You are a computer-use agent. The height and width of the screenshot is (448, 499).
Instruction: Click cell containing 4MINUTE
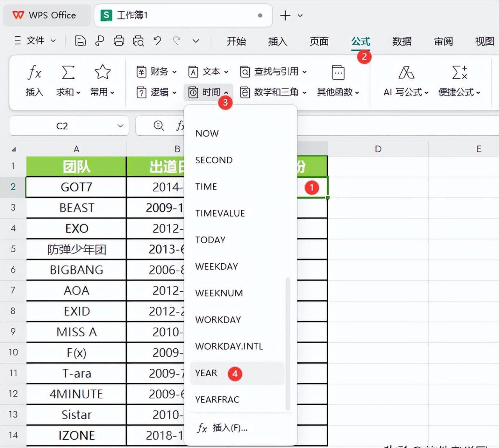(x=76, y=394)
